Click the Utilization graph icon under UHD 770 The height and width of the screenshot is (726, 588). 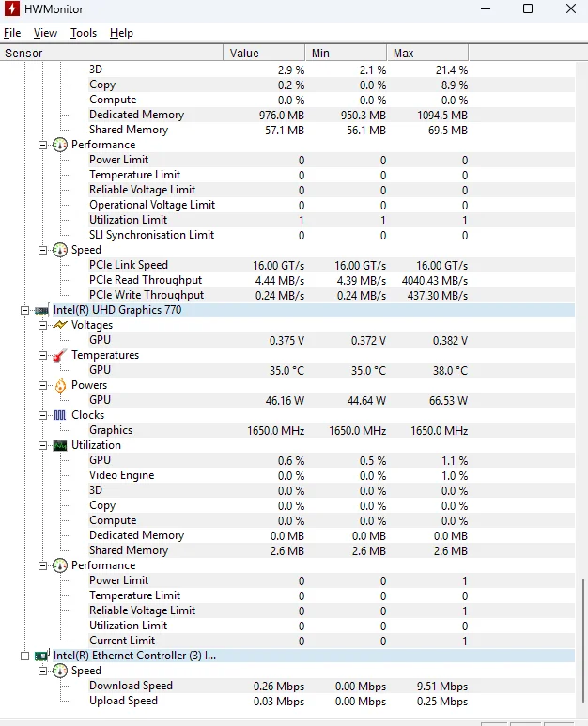coord(60,445)
